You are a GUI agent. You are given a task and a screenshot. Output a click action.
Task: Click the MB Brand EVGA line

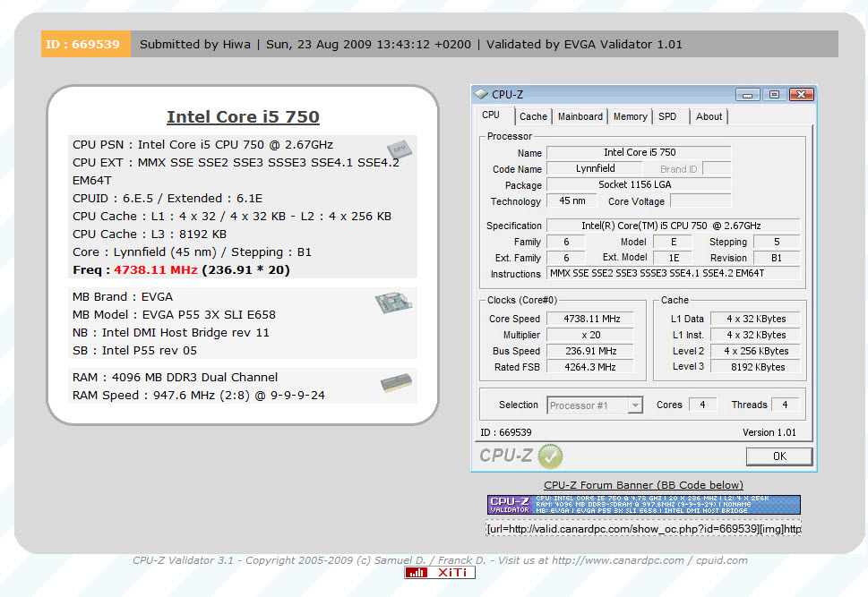point(123,297)
